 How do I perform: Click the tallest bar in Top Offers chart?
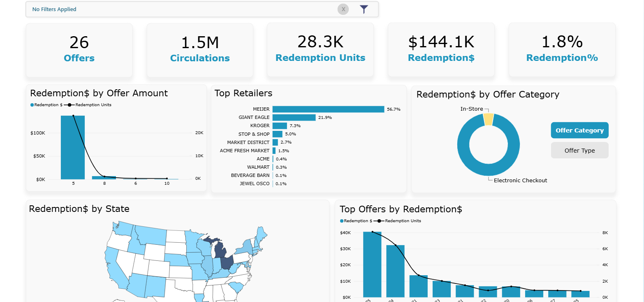pos(372,265)
